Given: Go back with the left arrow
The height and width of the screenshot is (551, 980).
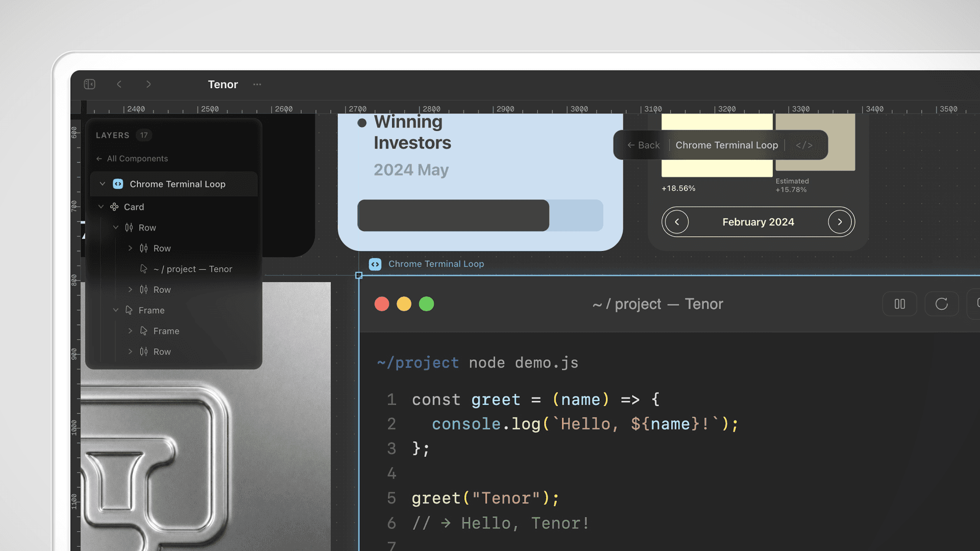Looking at the screenshot, I should click(119, 84).
